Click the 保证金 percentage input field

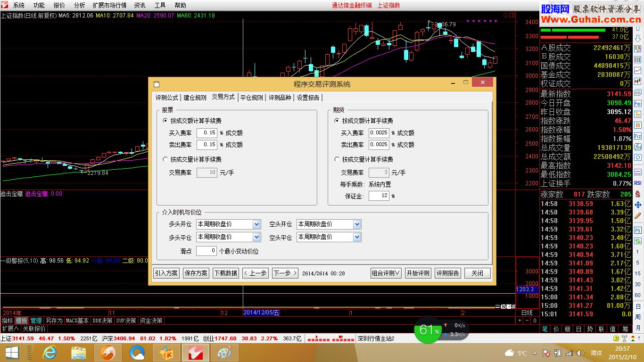point(379,196)
